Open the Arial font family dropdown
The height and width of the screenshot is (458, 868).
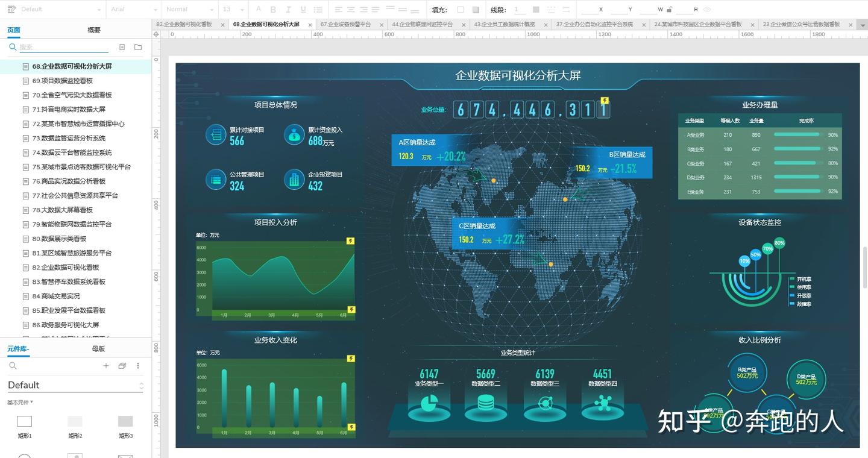[x=134, y=10]
